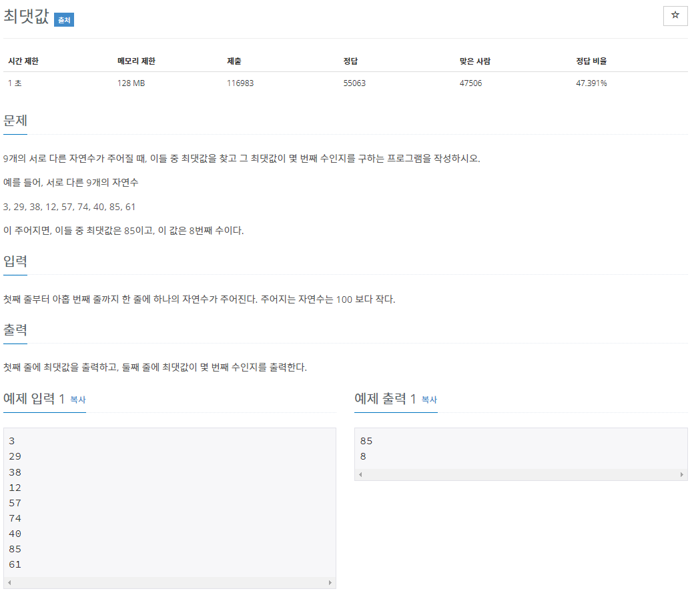Click the horizontal scrollbar track of example output
Viewport: 700px width, 595px height.
(521, 474)
